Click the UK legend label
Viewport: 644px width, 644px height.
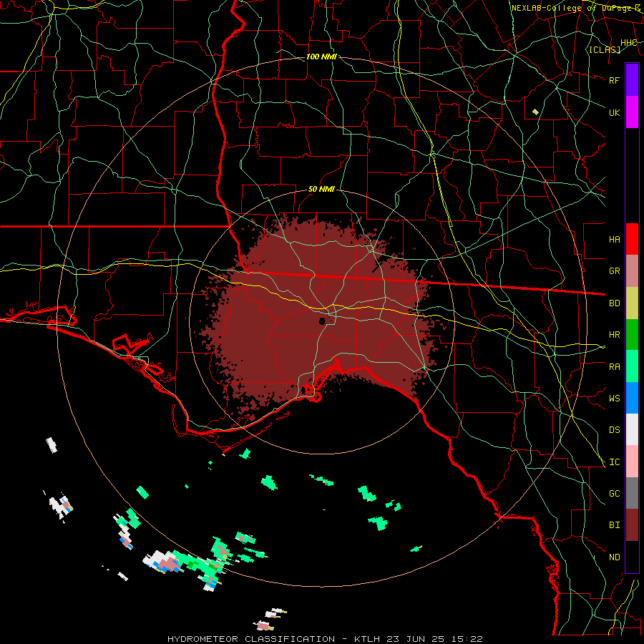pos(614,112)
